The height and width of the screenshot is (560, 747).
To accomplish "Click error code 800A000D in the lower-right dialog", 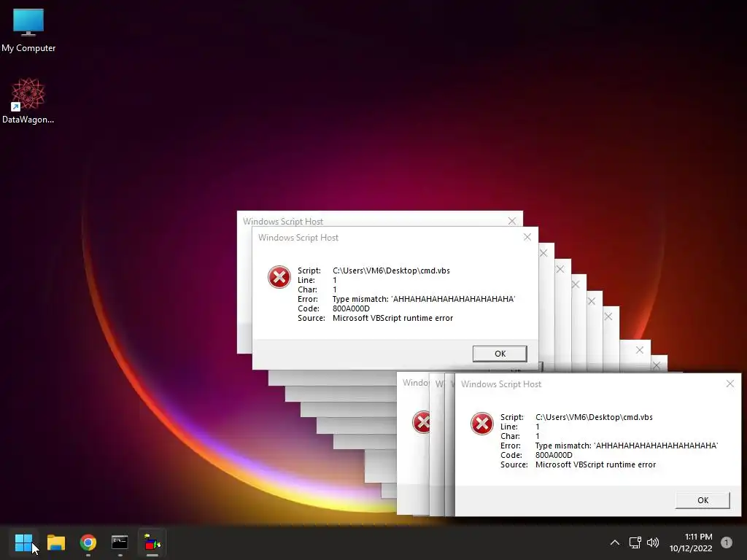I will [554, 455].
